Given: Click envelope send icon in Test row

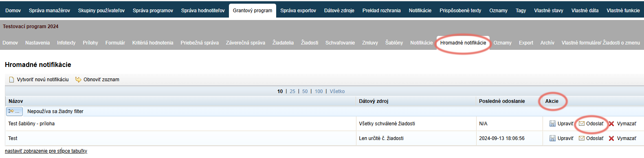Looking at the screenshot, I should tap(582, 138).
